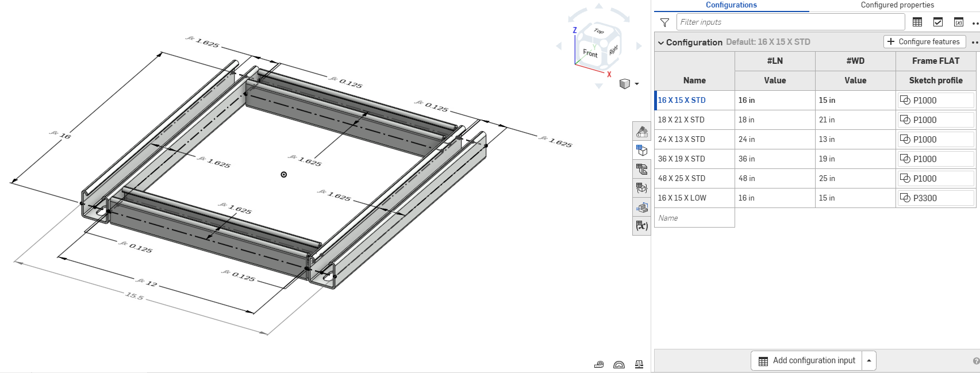
Task: Click view cube rotate down arrow
Action: (x=599, y=86)
